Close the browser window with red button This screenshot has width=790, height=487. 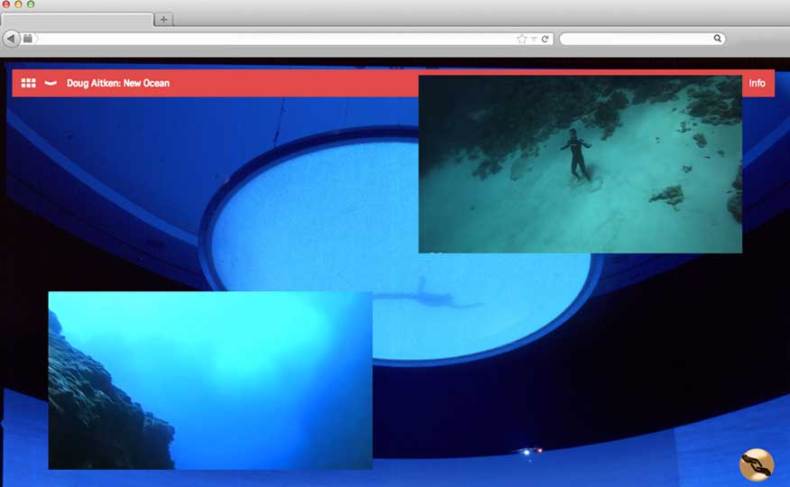point(7,4)
